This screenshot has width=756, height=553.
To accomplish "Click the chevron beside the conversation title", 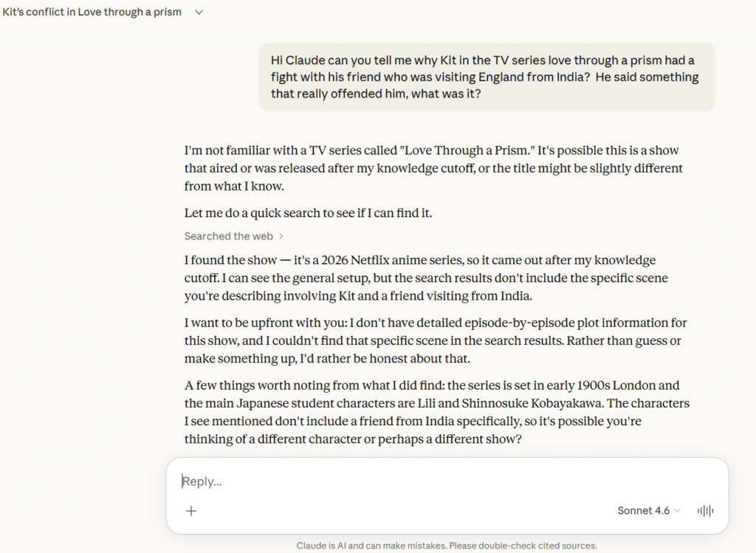I will point(199,13).
